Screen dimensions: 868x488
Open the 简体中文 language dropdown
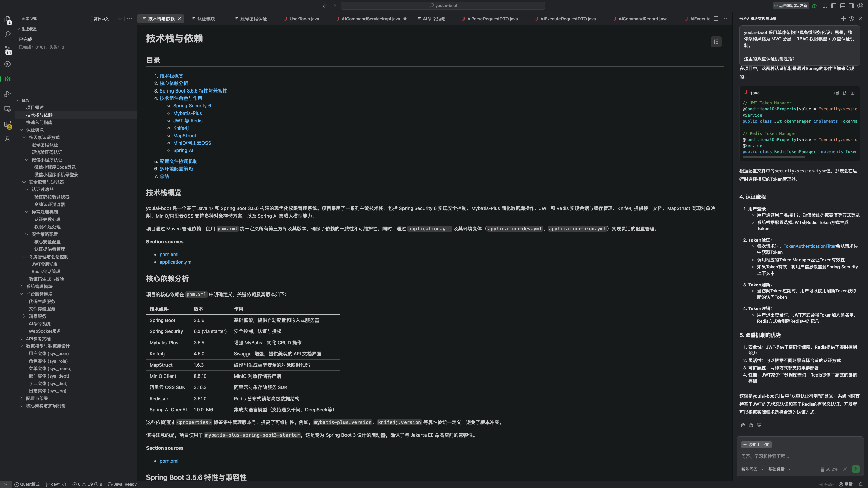click(107, 19)
